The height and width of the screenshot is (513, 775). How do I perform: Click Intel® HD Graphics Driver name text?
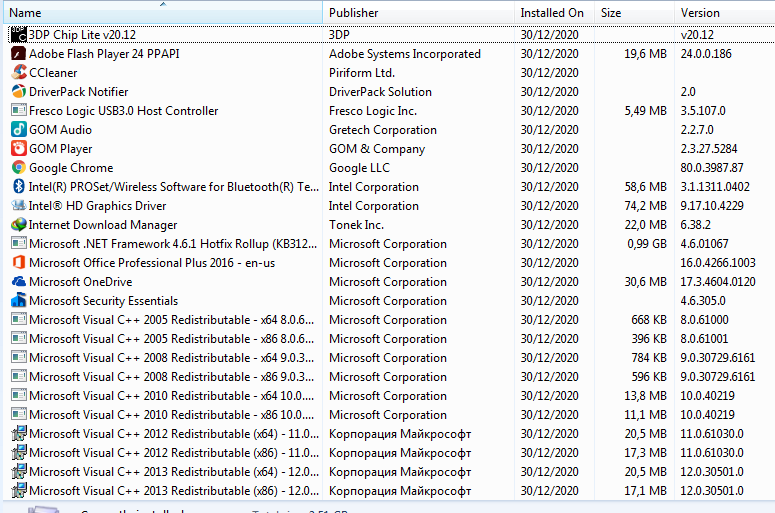point(97,206)
